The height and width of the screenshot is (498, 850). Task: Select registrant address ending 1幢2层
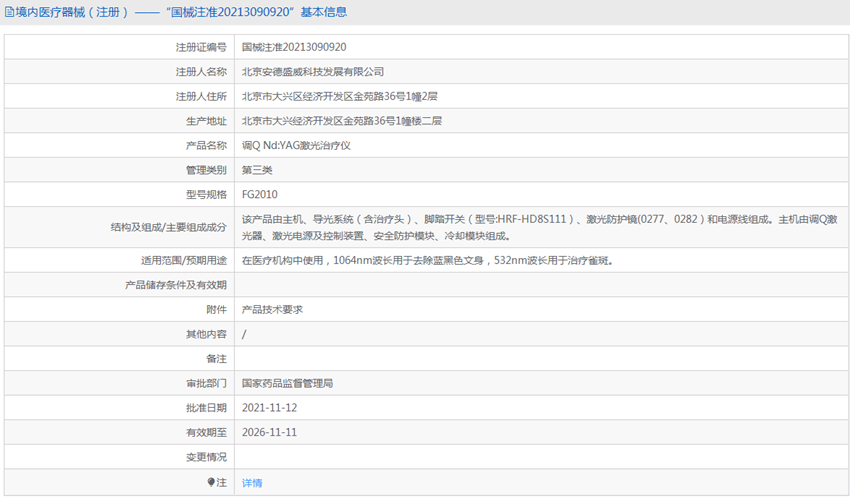[339, 96]
